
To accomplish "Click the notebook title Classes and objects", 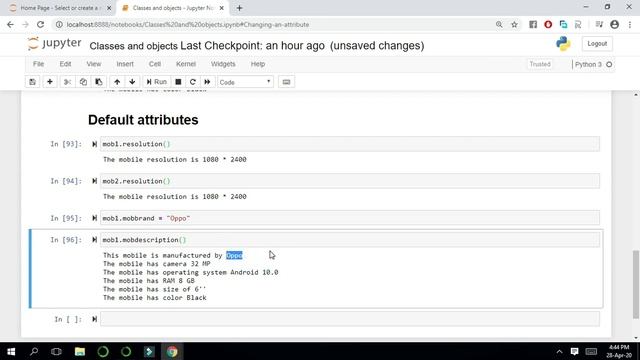I will pos(133,46).
